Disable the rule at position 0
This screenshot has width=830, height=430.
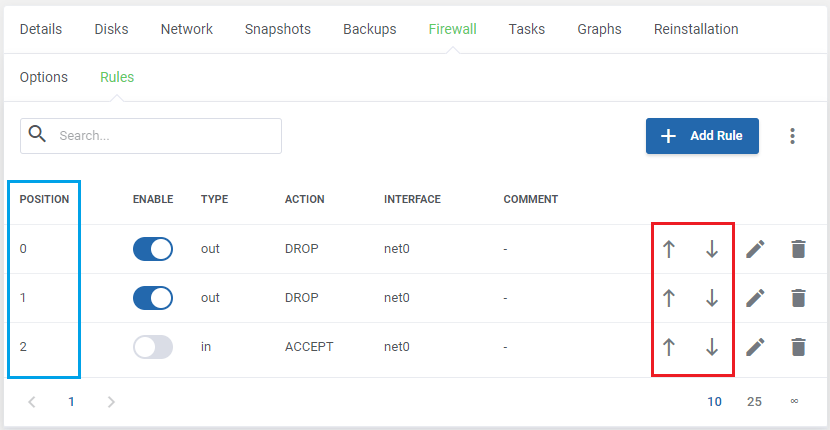(x=153, y=249)
